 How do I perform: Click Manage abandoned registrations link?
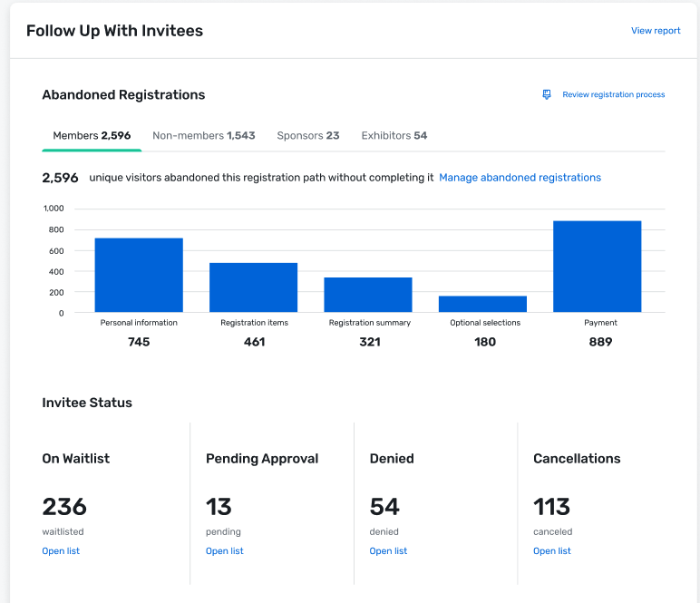coord(520,178)
